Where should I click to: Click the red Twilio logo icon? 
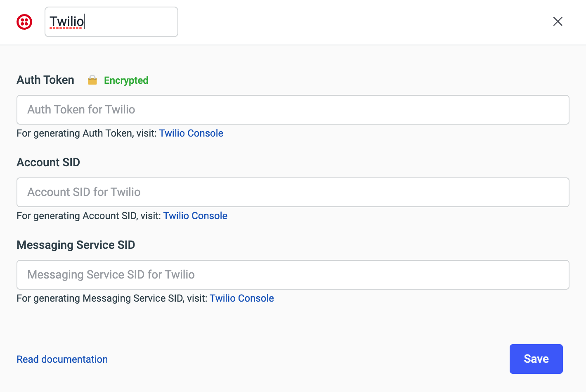click(24, 22)
